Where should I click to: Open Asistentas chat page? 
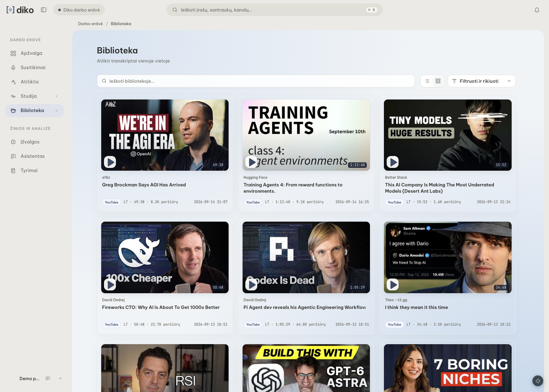click(35, 156)
